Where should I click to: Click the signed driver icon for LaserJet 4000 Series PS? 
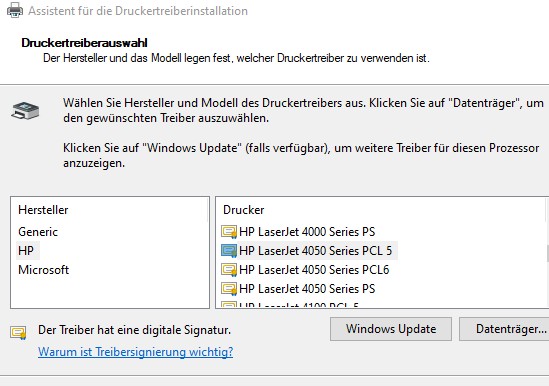click(x=229, y=232)
